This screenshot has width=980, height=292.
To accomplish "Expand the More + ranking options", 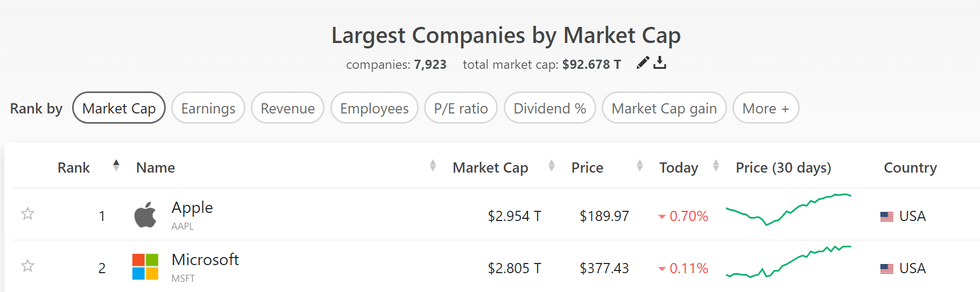I will pyautogui.click(x=766, y=108).
